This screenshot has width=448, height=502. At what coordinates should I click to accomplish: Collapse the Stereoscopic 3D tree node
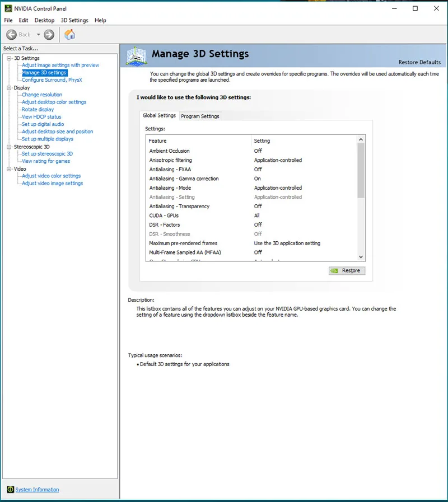click(9, 147)
